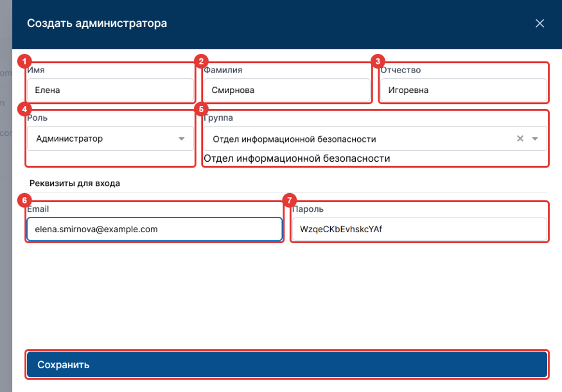562x392 pixels.
Task: Click the Сохранить button
Action: [x=286, y=364]
